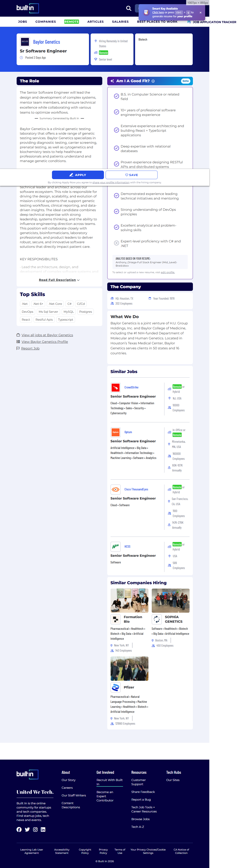
Task: Toggle the B.S. in Computer Science checkmark
Action: [x=116, y=96]
